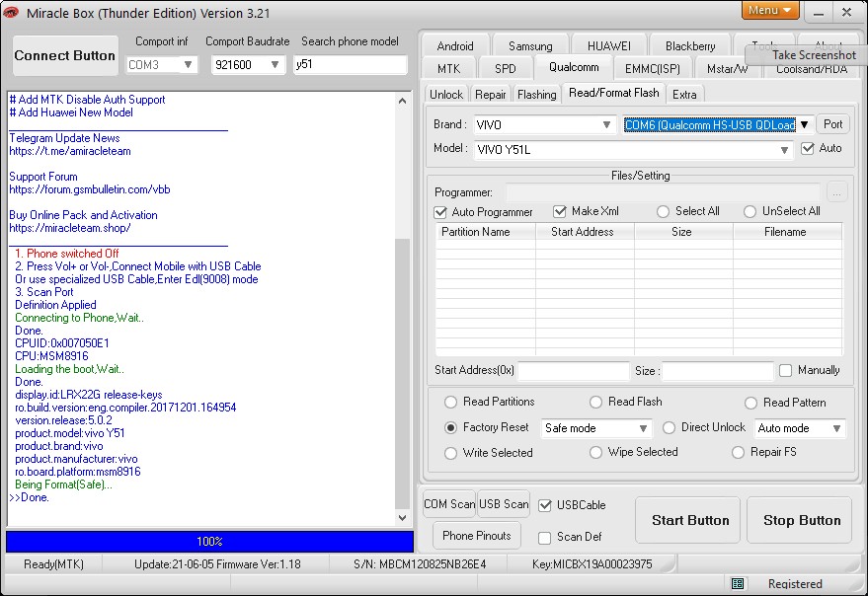This screenshot has width=868, height=596.
Task: Click the Filename column header
Action: point(788,232)
